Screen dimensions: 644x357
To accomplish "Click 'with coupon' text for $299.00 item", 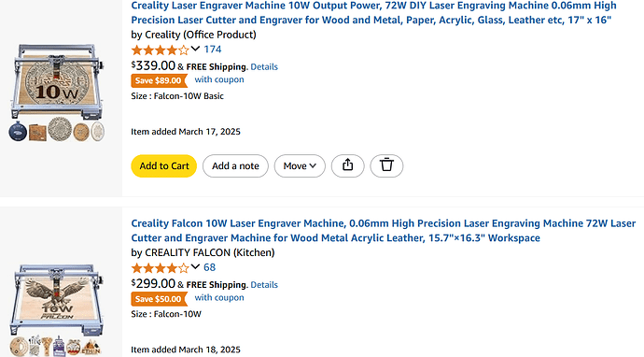I will point(219,297).
